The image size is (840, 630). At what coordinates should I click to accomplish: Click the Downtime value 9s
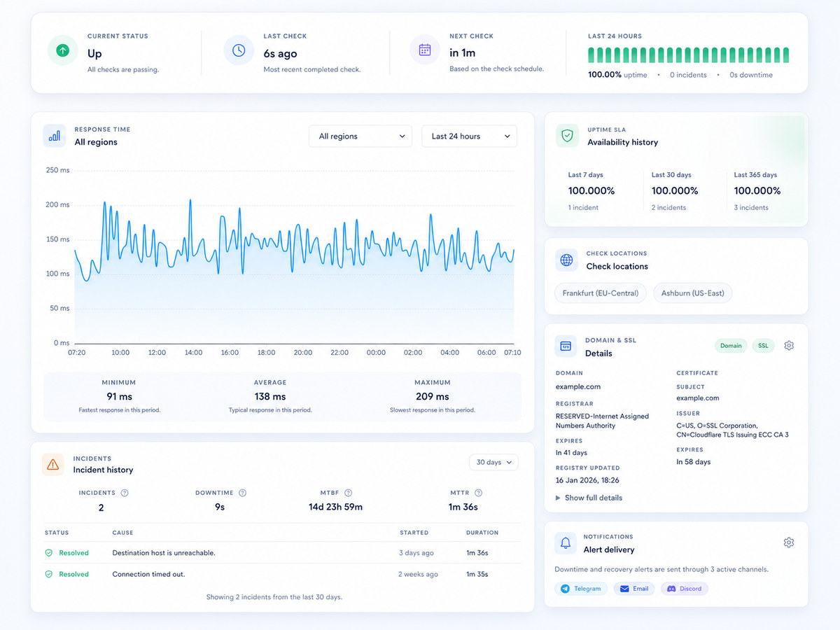click(220, 507)
